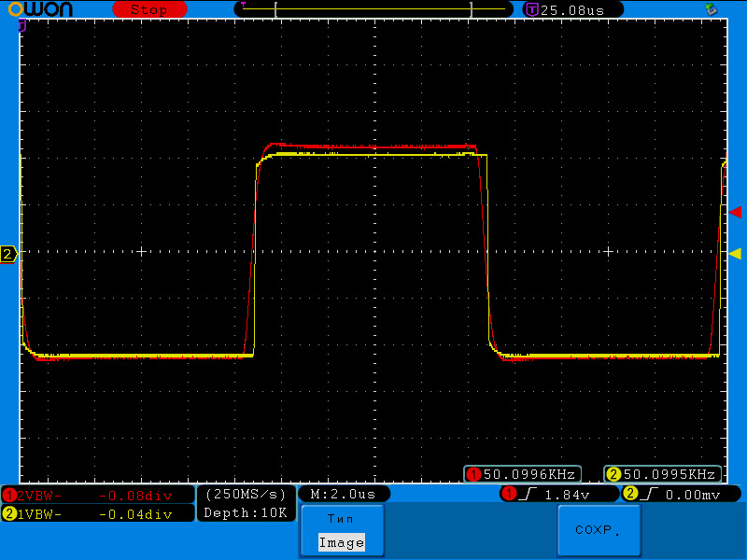Click the red 1 badge in trigger readout
This screenshot has height=560, width=747.
509,494
